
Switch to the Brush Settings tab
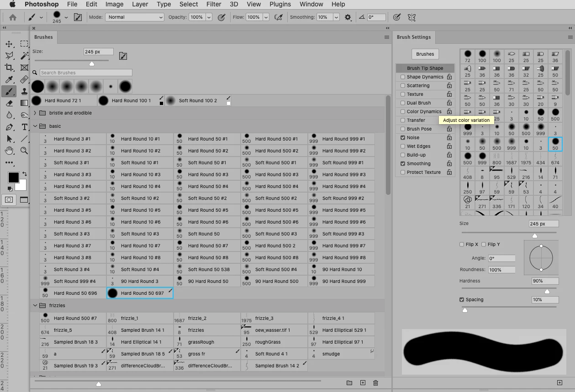(x=414, y=37)
